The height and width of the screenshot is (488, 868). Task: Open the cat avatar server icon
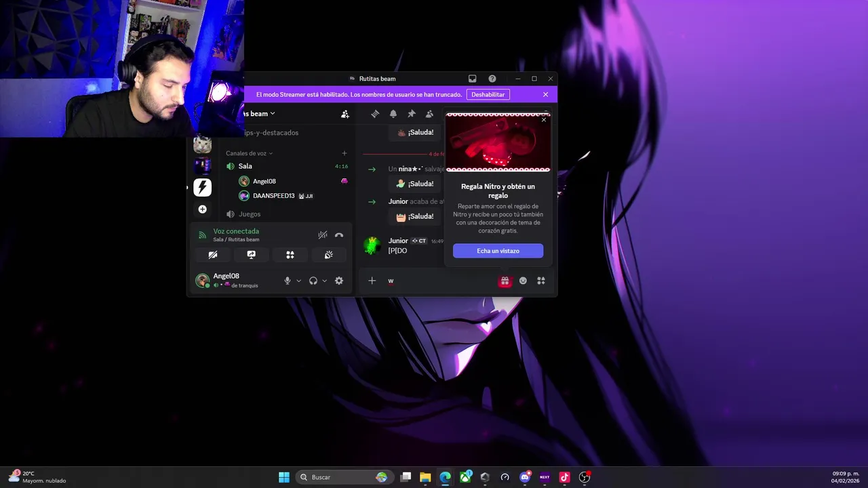point(202,144)
